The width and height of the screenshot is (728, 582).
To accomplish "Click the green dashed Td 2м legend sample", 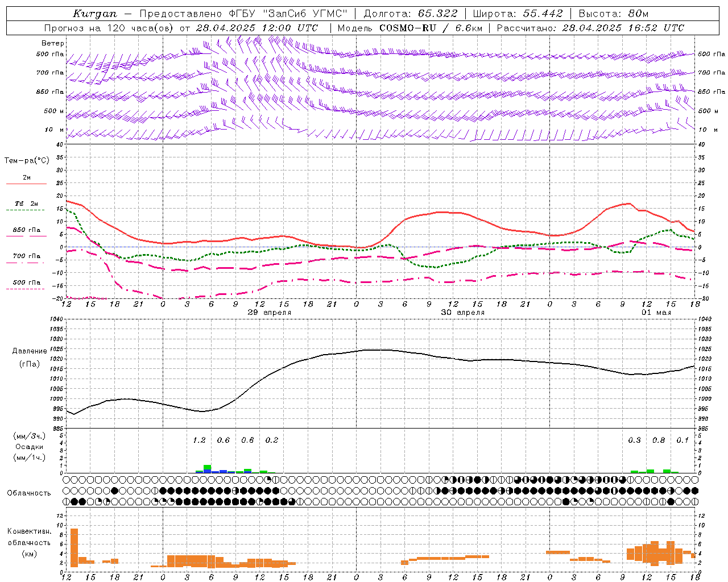I will coord(25,210).
